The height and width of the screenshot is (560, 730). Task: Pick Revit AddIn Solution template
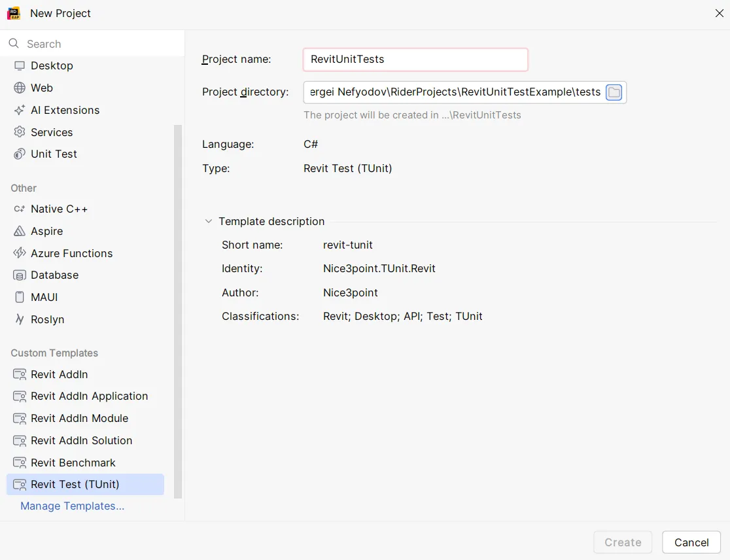pyautogui.click(x=85, y=440)
